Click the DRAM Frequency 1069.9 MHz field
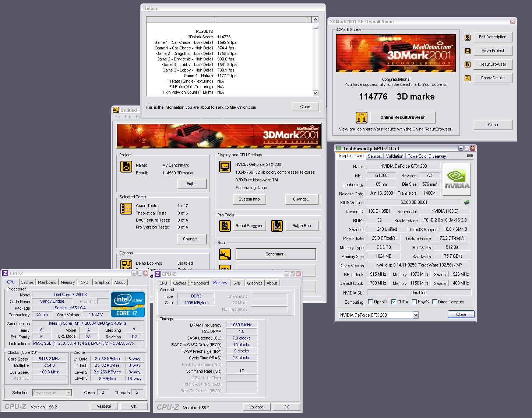 click(242, 325)
